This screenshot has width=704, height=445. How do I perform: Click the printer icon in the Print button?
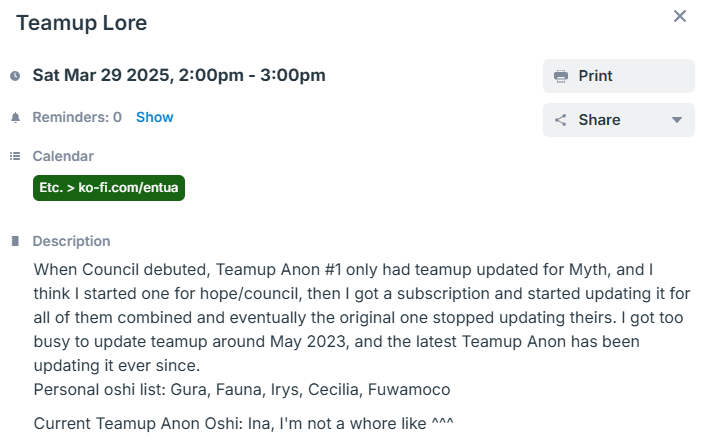[x=561, y=76]
